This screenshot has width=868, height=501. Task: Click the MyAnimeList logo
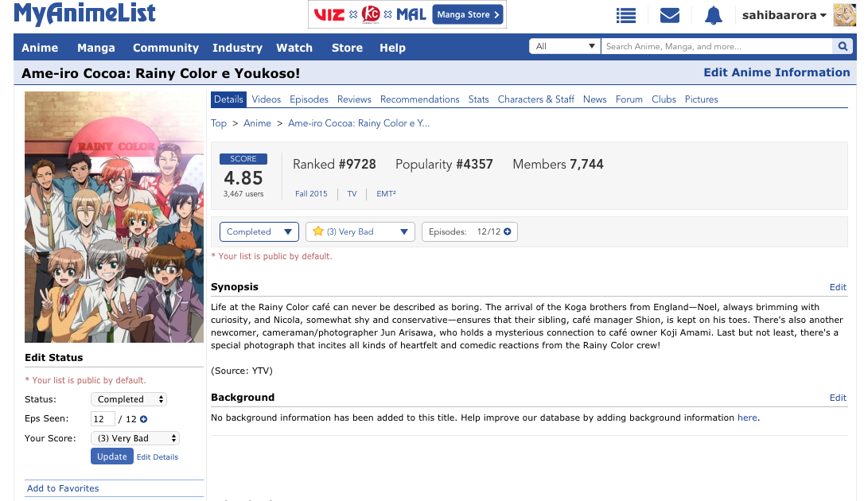click(84, 14)
